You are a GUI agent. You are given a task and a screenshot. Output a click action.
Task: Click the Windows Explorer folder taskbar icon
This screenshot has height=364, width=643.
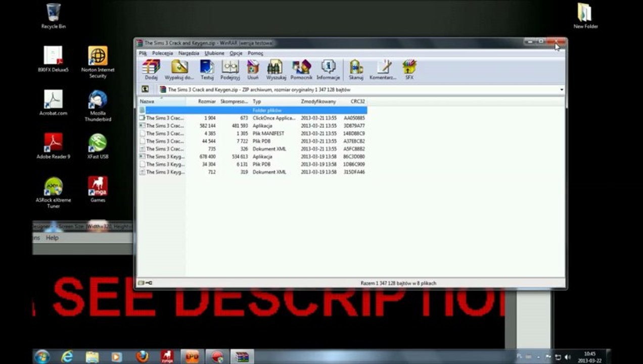(92, 356)
